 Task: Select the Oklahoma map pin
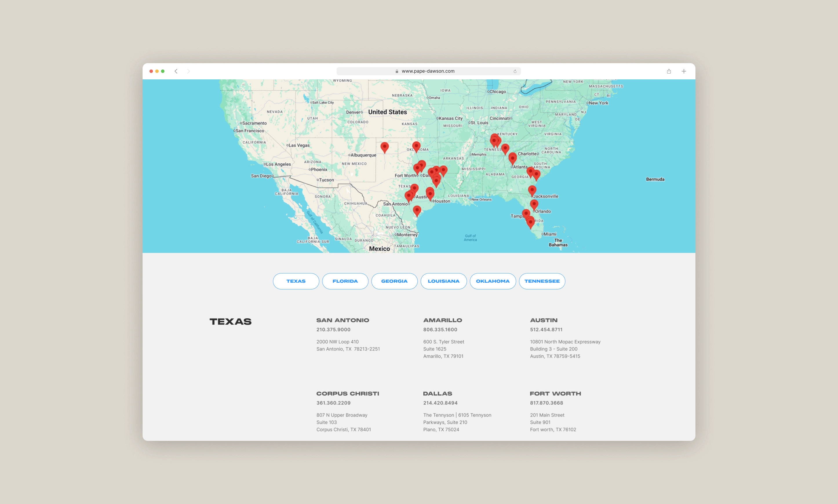click(x=416, y=147)
